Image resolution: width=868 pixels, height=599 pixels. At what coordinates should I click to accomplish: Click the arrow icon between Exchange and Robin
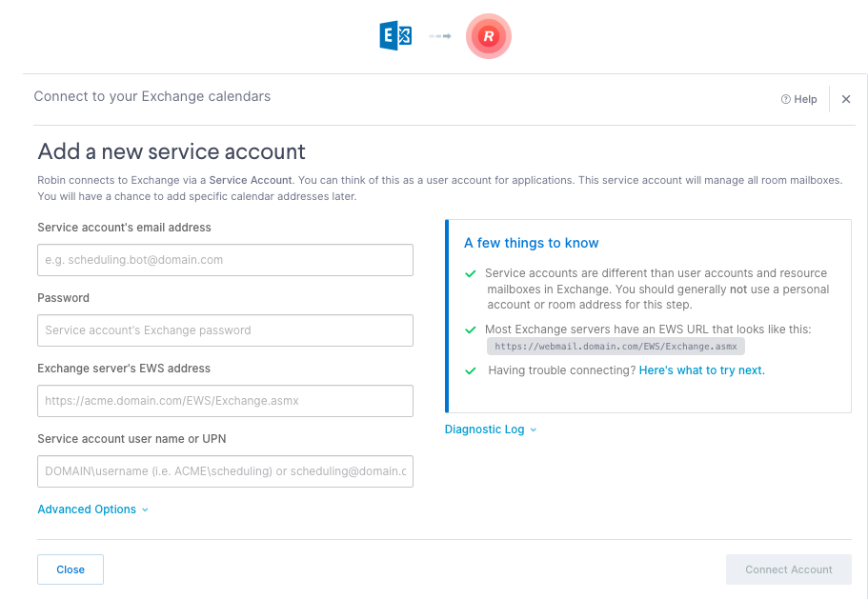(440, 36)
